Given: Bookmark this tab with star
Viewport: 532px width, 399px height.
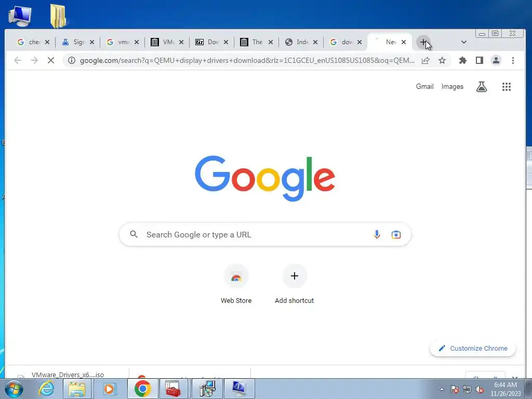Looking at the screenshot, I should click(x=442, y=60).
